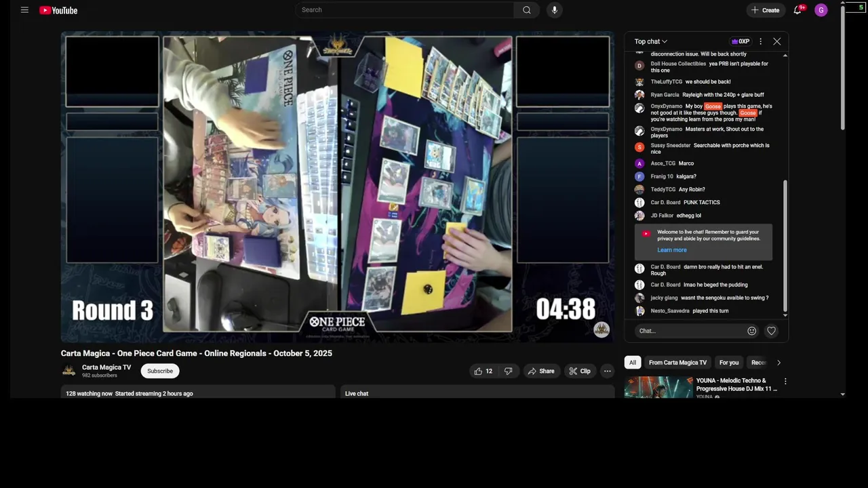Click '128 watching now' description text
The height and width of the screenshot is (488, 868).
point(89,394)
